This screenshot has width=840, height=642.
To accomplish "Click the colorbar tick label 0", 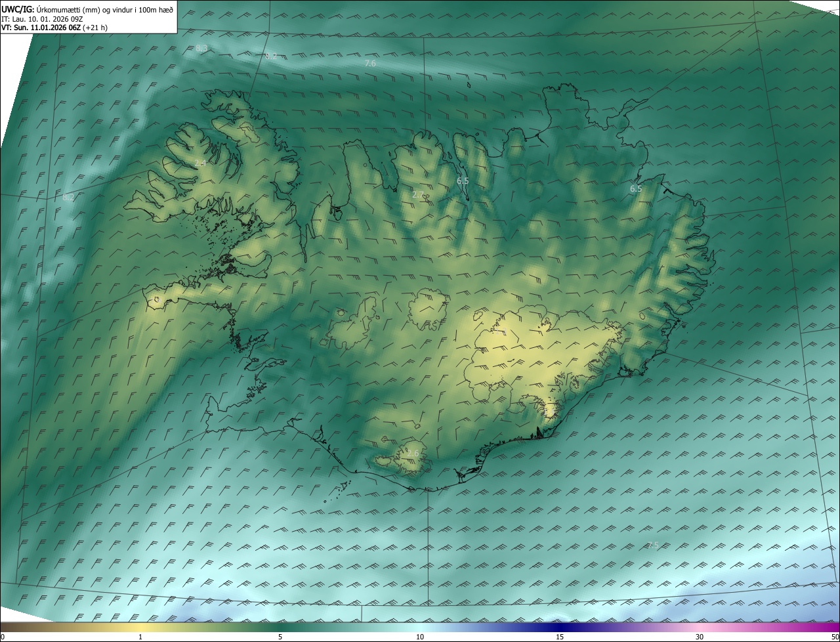I will pyautogui.click(x=3, y=637).
